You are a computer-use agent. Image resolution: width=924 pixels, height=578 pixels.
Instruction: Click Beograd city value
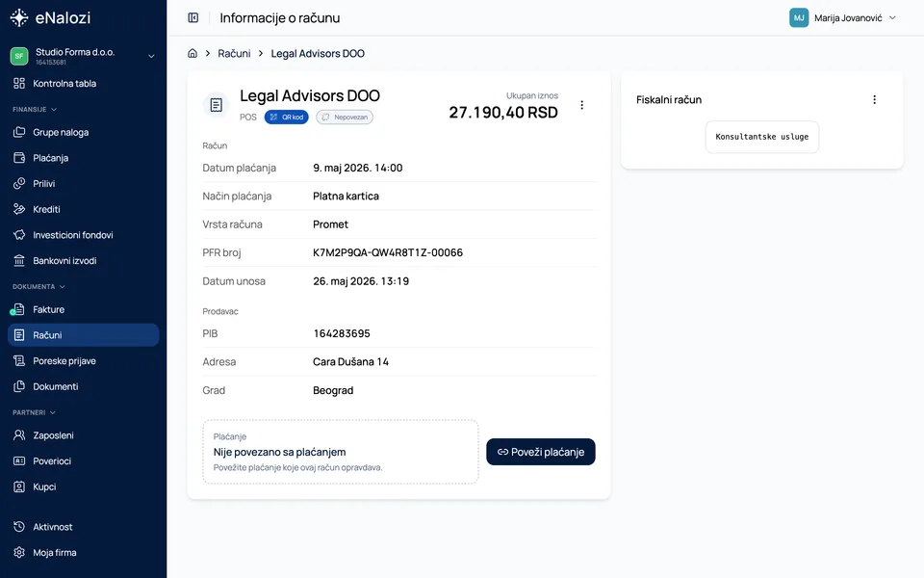coord(333,390)
